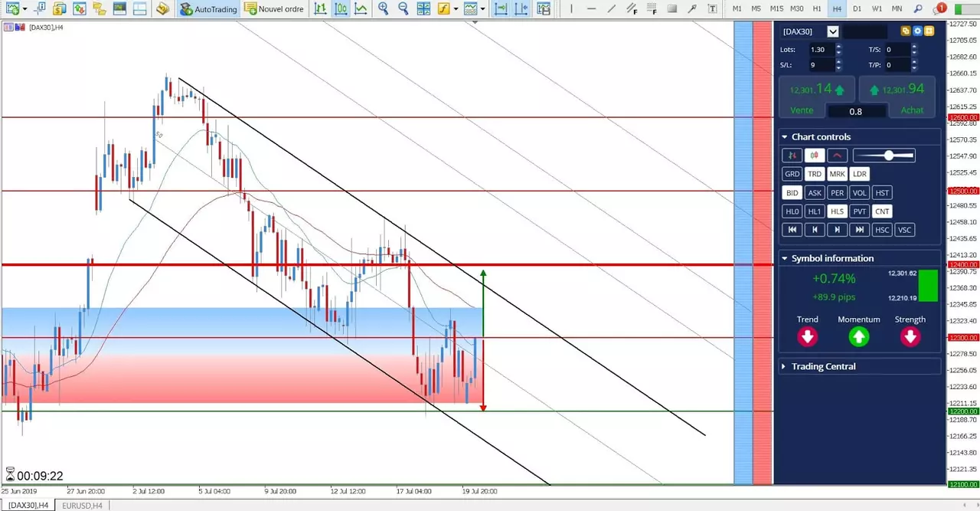Expand the Trading Central section

pyautogui.click(x=784, y=366)
